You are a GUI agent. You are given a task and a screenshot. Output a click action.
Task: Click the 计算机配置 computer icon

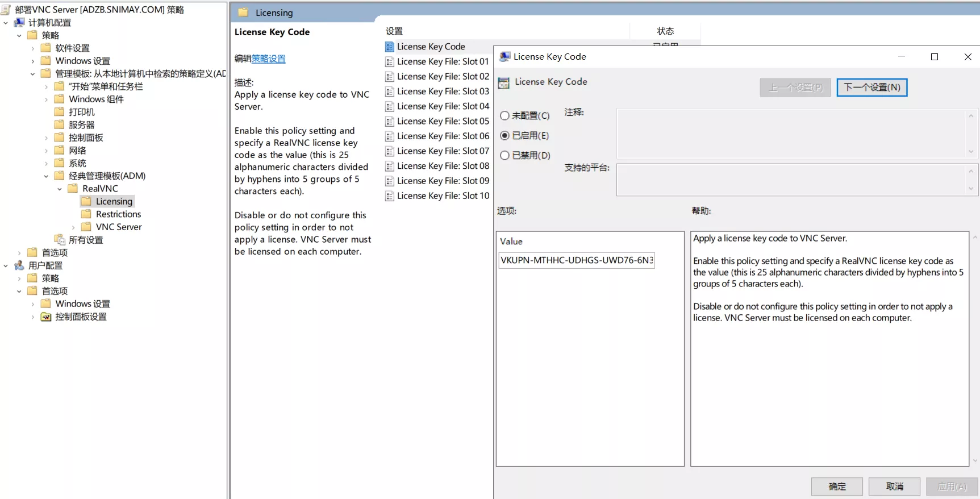click(x=19, y=23)
